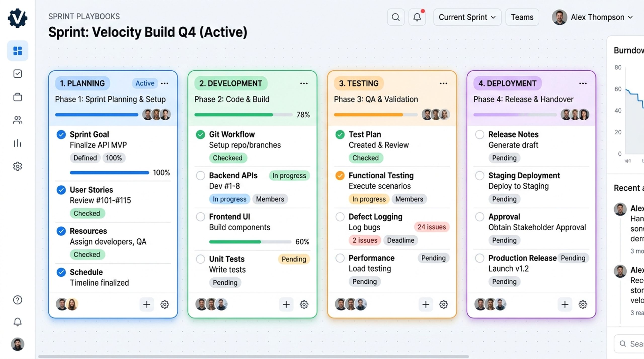Click the Active badge on Planning card
644x359 pixels.
(x=145, y=83)
